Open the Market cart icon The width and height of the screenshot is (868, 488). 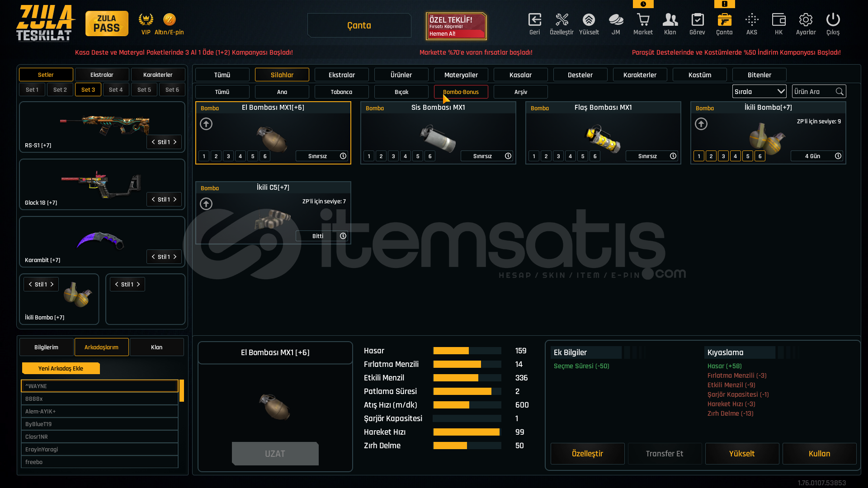(643, 19)
